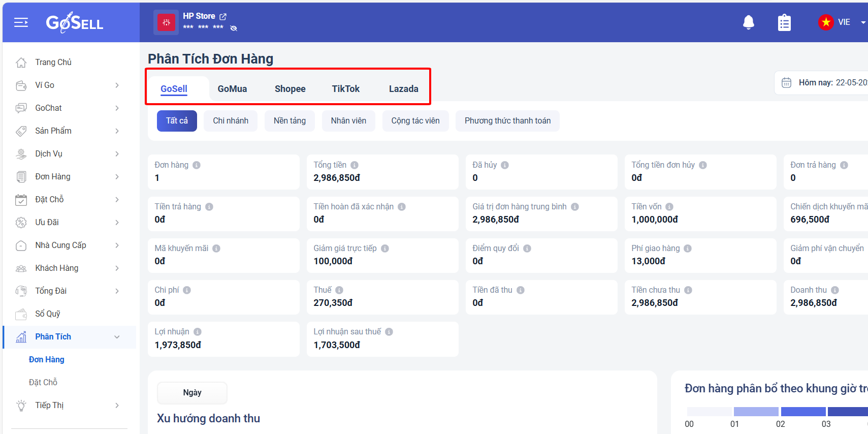
Task: Click info icon beside Lợi nhuận sau thuế
Action: [x=389, y=332]
